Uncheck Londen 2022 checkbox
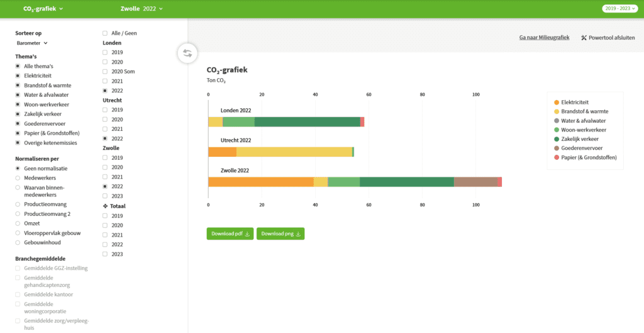 [105, 91]
